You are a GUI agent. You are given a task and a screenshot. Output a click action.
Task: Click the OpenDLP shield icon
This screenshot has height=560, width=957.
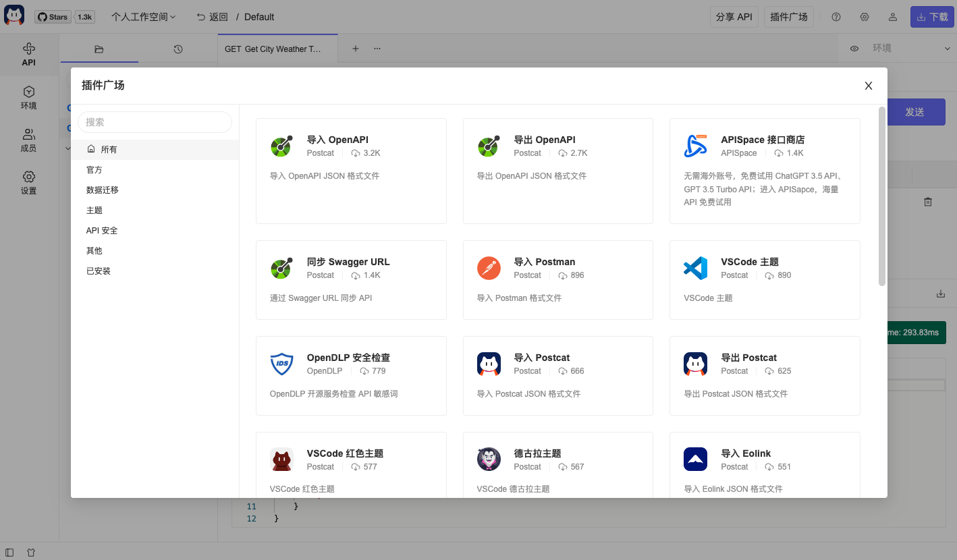tap(281, 364)
